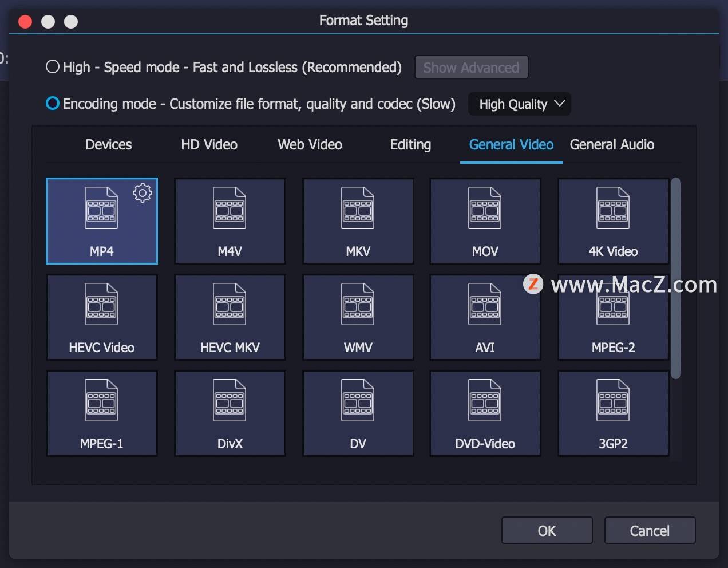Select the MP4 format tile
Image resolution: width=728 pixels, height=568 pixels.
point(102,221)
